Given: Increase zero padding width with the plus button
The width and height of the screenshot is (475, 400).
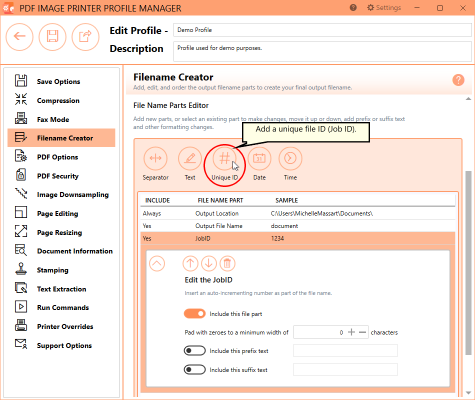Looking at the screenshot, I should point(351,332).
